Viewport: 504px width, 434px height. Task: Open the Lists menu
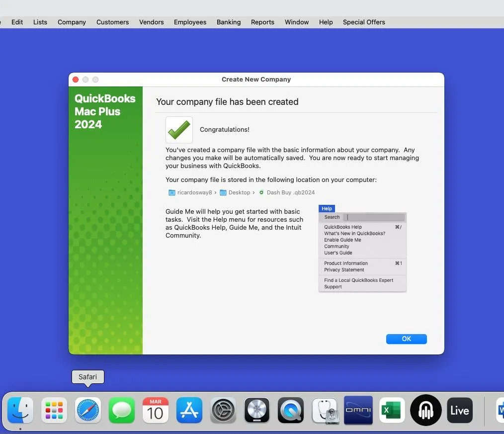pos(40,22)
